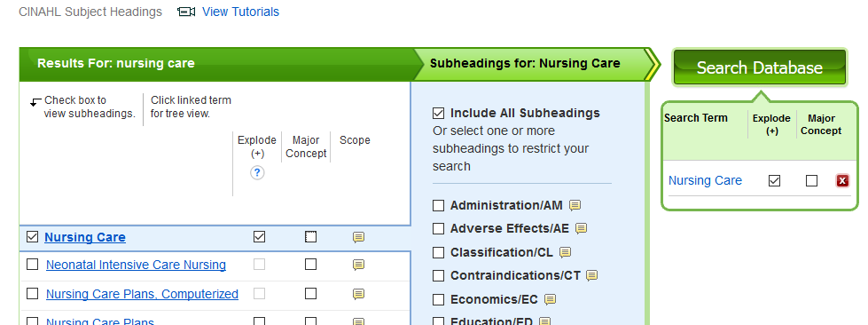Show Economics/EC subheading note icon

point(550,299)
